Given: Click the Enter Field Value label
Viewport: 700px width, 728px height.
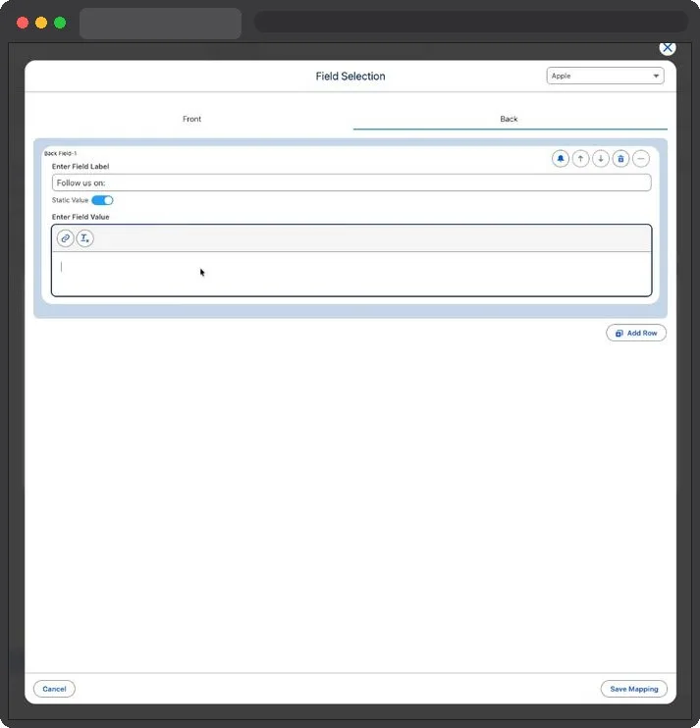Looking at the screenshot, I should pyautogui.click(x=81, y=217).
